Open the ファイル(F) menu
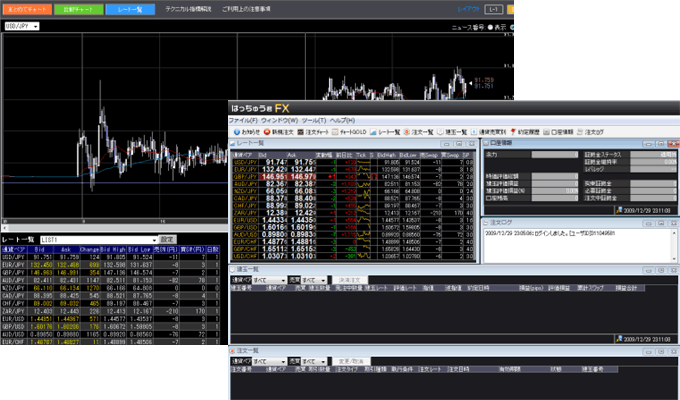This screenshot has height=400, width=680. 243,120
